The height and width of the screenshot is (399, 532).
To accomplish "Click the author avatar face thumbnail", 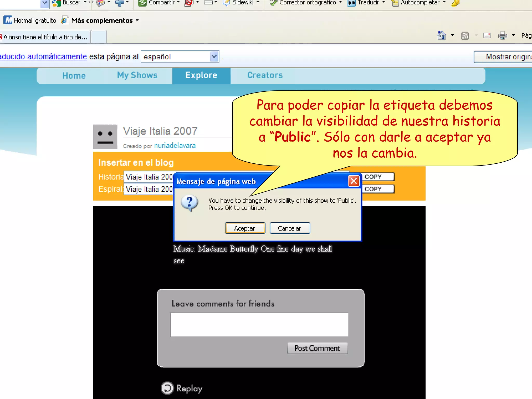I will [105, 137].
